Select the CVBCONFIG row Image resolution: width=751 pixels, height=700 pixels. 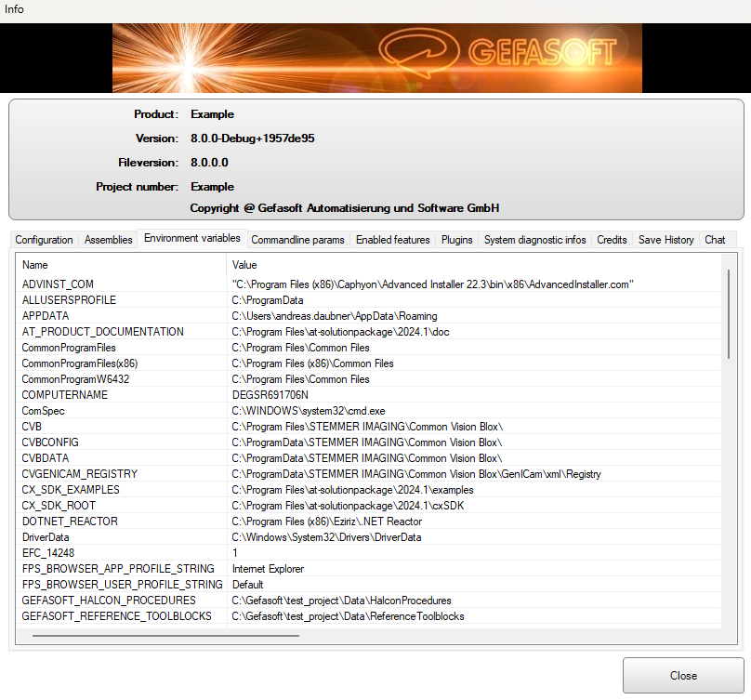368,442
